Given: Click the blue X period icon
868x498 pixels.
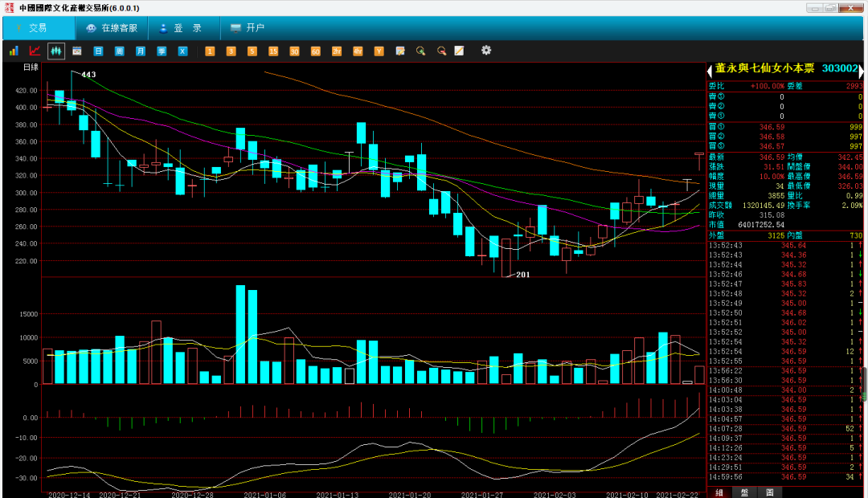Looking at the screenshot, I should (x=182, y=51).
